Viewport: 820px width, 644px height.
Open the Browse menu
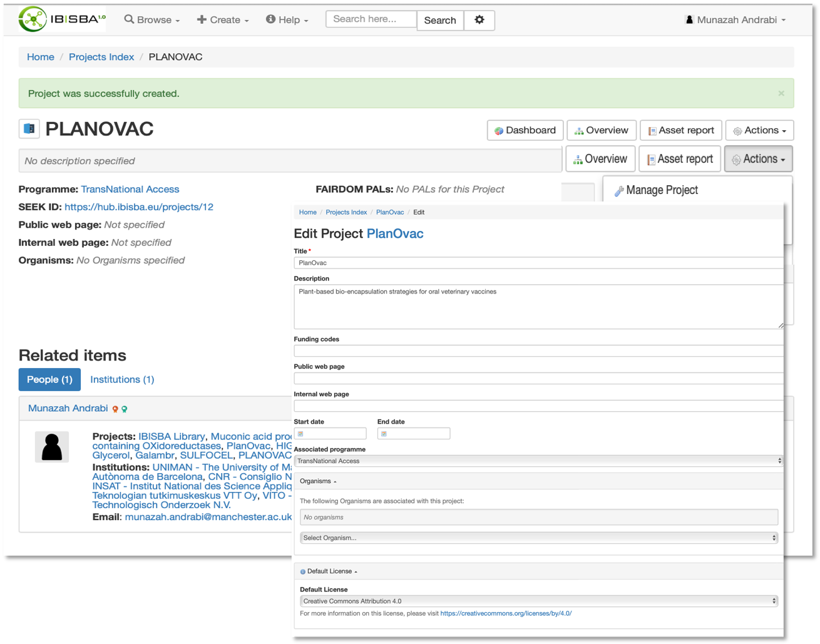152,20
